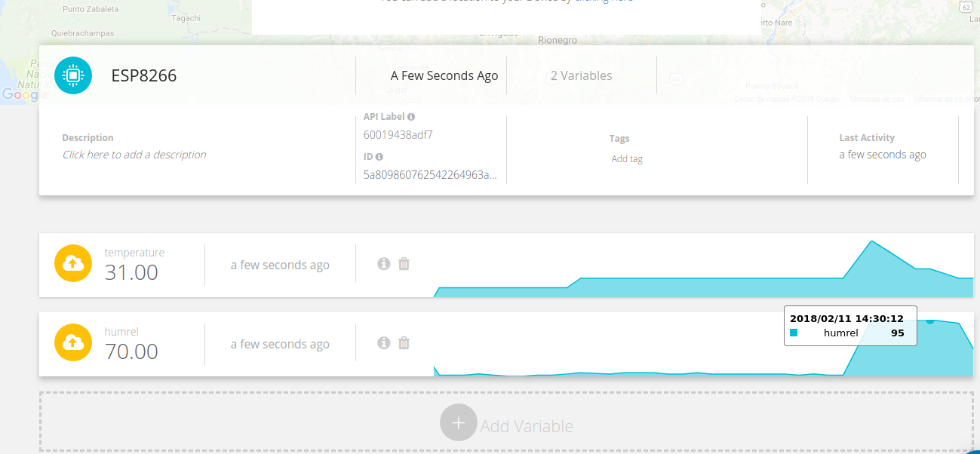
Task: Click the 'A Few Seconds Ago' header status
Action: tap(444, 75)
